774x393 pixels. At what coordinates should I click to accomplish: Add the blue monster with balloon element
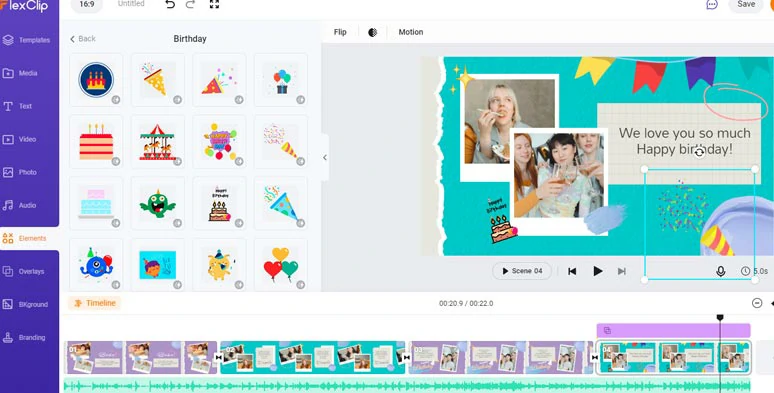click(x=96, y=265)
